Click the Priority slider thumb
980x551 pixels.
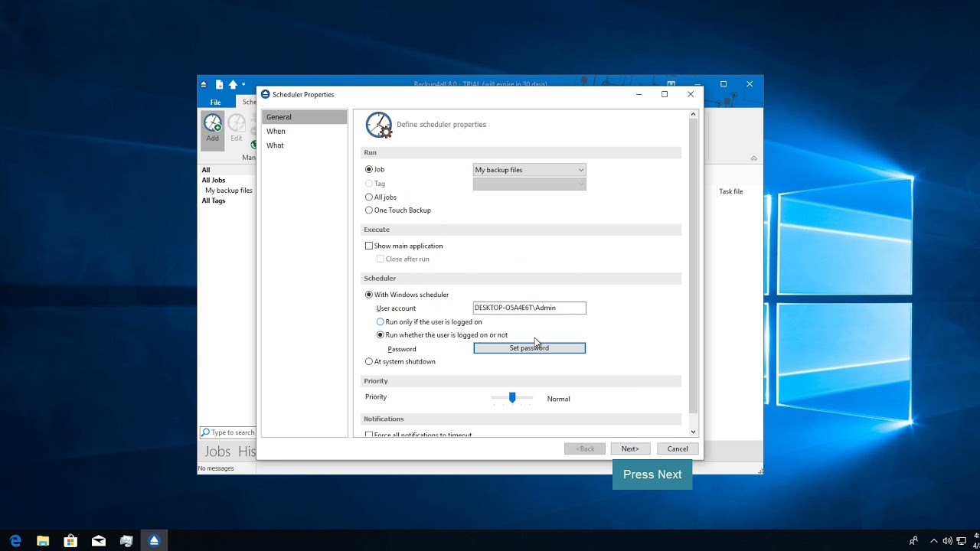click(x=512, y=397)
